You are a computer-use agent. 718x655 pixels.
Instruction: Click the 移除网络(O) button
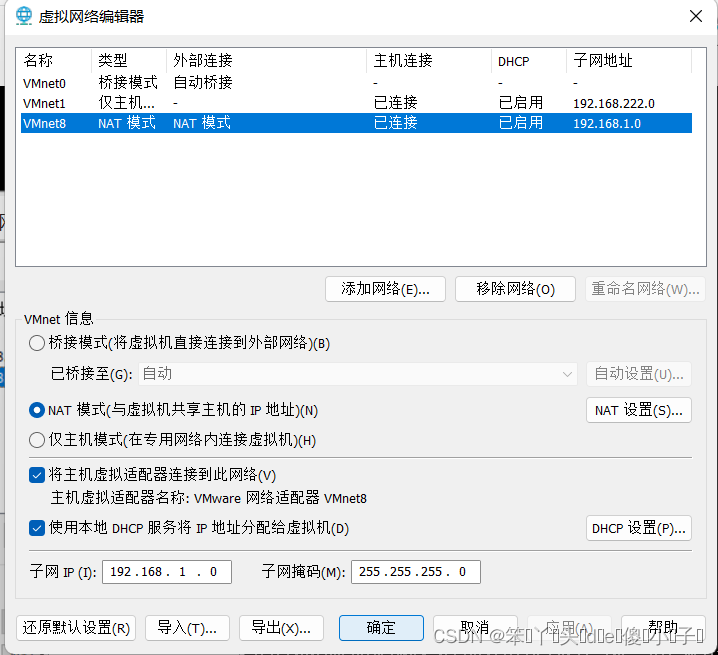[x=515, y=289]
